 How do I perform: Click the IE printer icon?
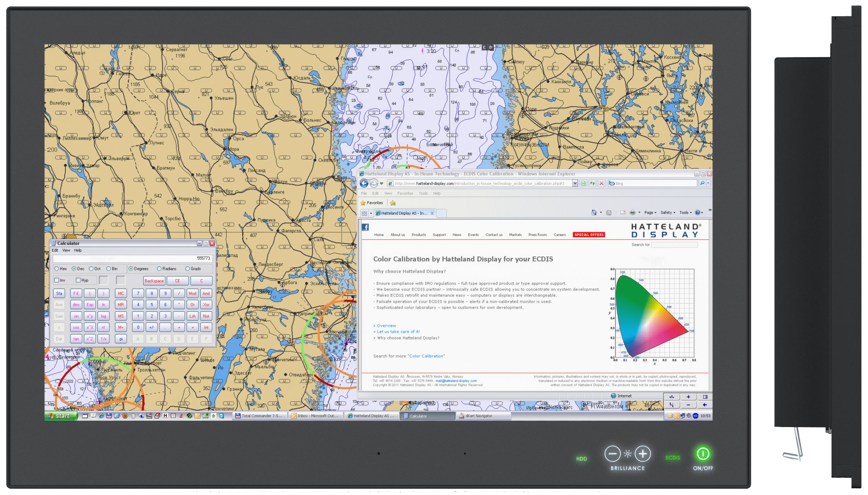click(x=632, y=212)
